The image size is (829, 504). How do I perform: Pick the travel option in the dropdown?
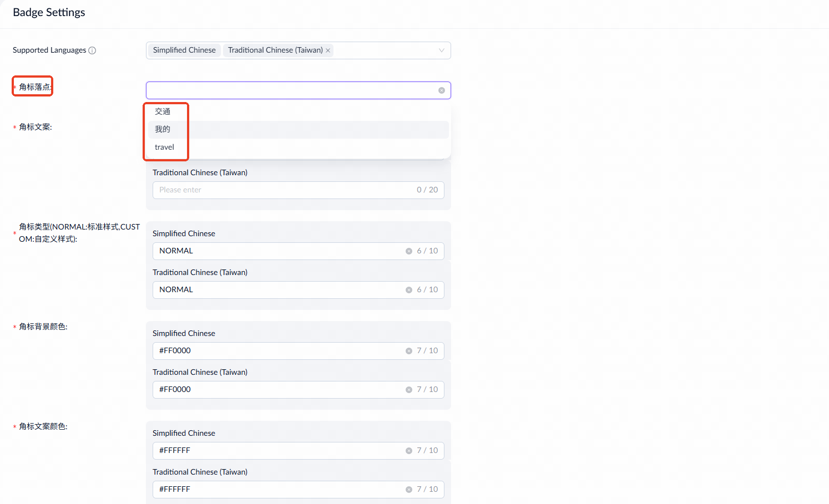[x=164, y=147]
